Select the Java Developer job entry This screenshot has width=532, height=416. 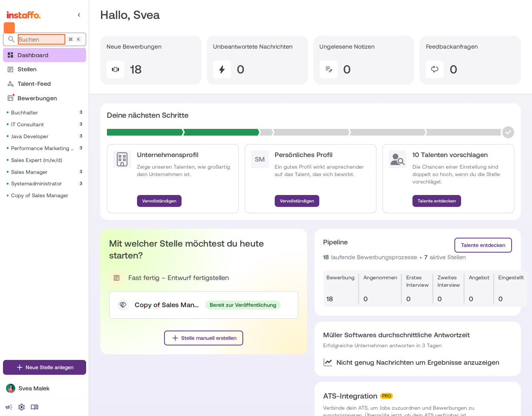point(45,136)
